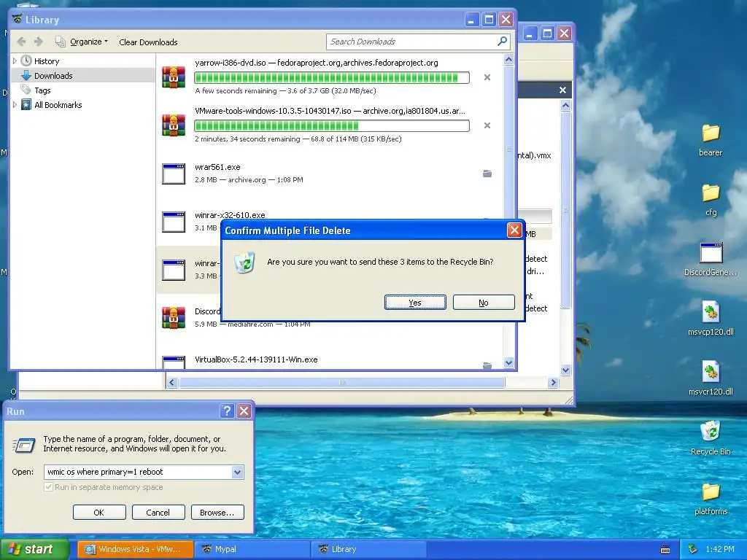
Task: Select the DiscordGene... desktop icon
Action: click(x=711, y=260)
